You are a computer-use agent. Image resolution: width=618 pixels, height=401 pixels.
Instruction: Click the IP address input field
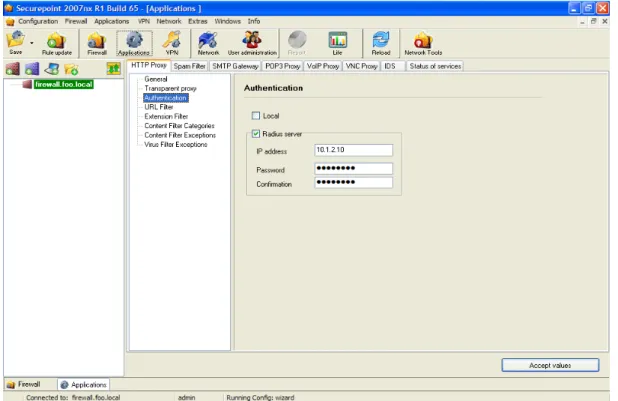[x=354, y=150]
